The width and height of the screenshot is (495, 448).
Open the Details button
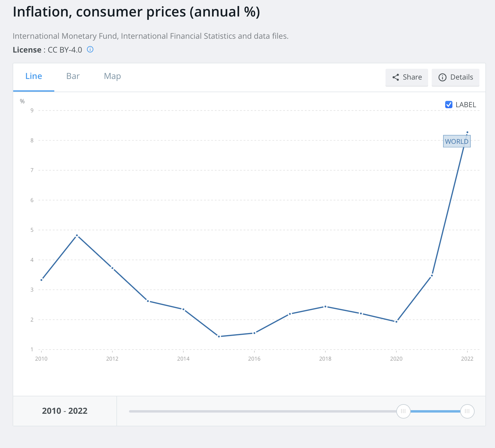tap(455, 77)
